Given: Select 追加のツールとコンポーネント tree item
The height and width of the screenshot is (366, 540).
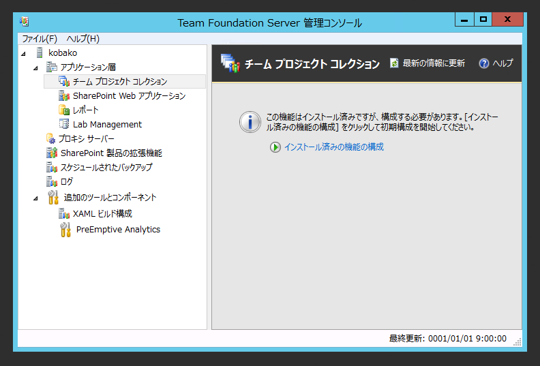Looking at the screenshot, I should (110, 197).
